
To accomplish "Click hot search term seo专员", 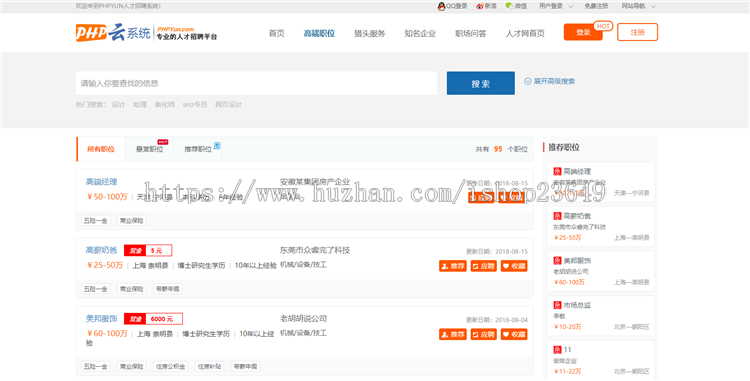I will click(x=195, y=104).
